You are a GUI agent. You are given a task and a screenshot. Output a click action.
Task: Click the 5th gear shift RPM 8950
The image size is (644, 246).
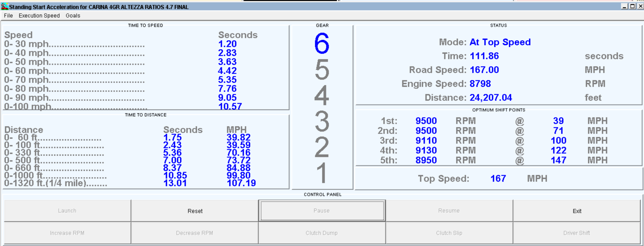(426, 160)
